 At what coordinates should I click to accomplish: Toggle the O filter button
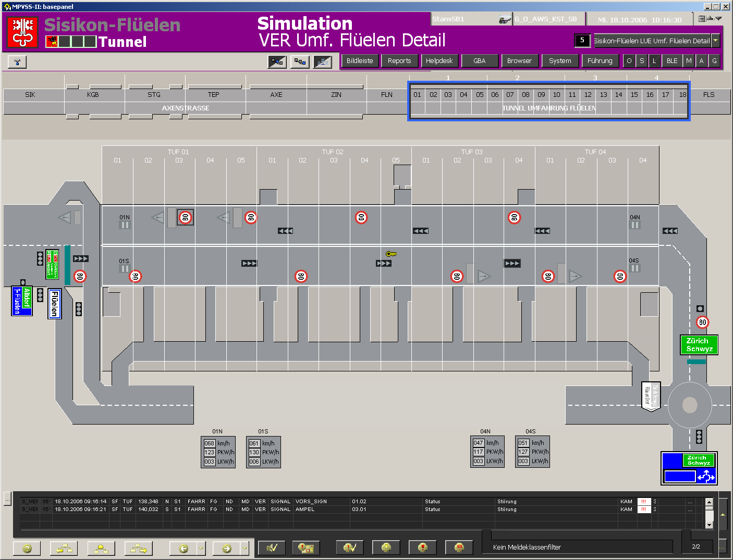[629, 61]
